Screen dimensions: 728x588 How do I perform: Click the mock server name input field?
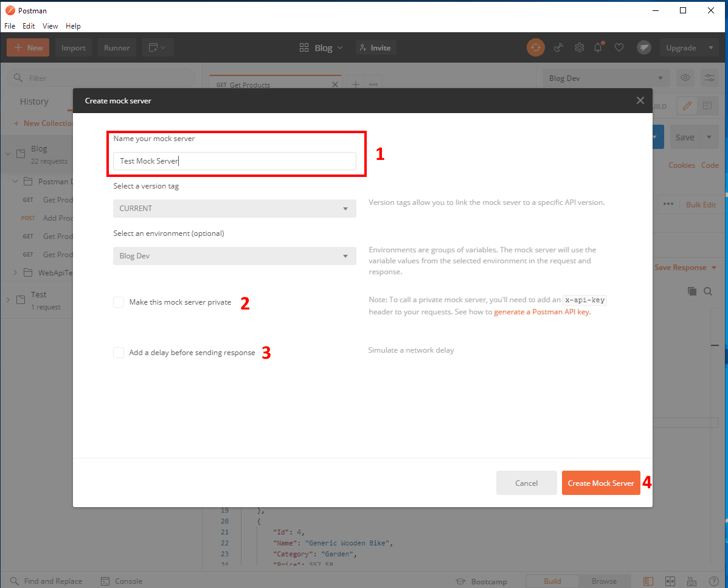(235, 161)
